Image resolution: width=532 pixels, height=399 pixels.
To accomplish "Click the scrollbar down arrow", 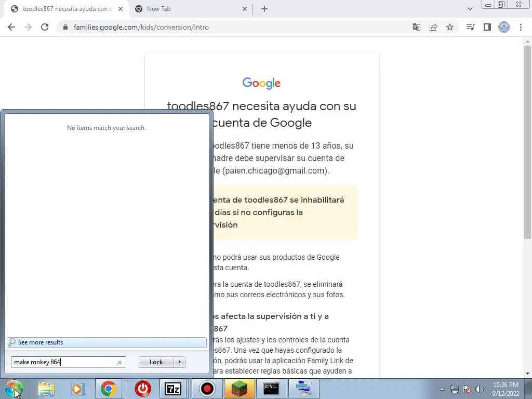I will (528, 374).
